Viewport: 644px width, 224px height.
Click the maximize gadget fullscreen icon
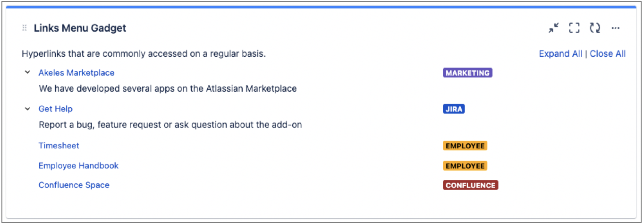pos(574,28)
